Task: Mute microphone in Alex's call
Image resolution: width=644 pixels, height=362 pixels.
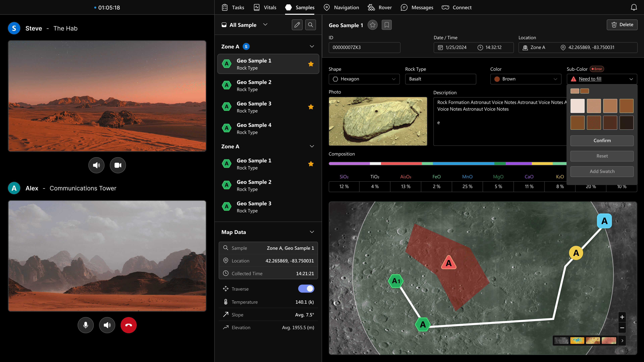Action: [x=86, y=325]
